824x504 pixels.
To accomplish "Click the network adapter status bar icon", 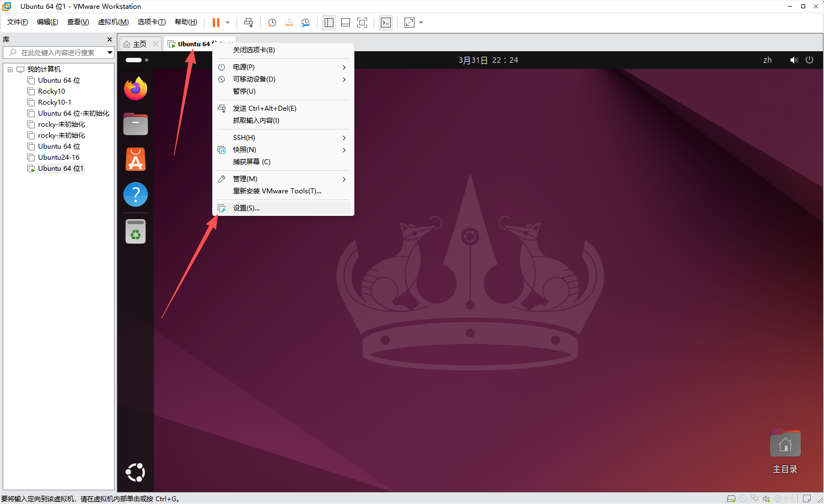I will pyautogui.click(x=755, y=498).
